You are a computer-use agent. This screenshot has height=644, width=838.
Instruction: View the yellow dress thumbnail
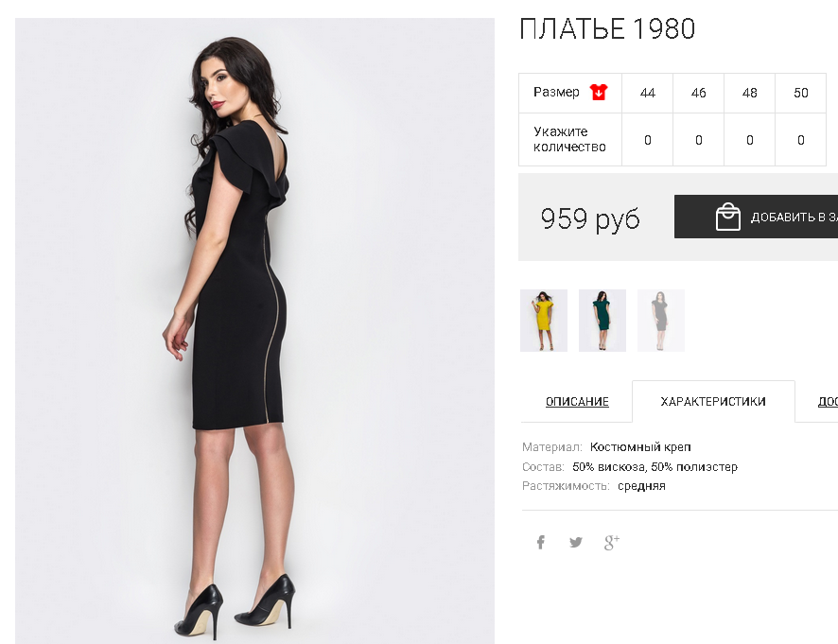click(x=544, y=321)
